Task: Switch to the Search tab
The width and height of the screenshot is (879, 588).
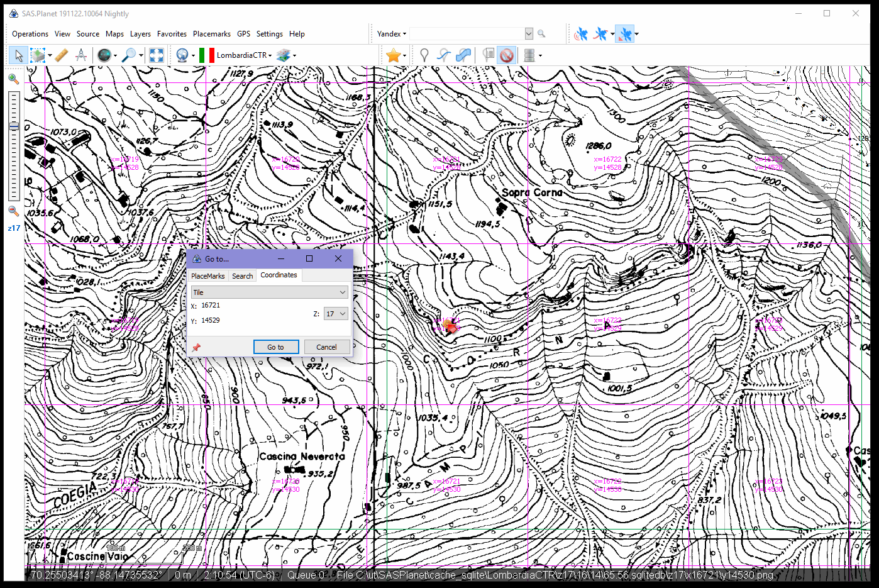Action: click(242, 276)
